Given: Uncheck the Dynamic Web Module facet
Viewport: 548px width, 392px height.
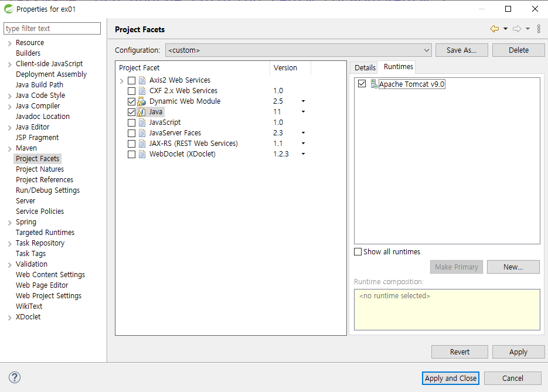Looking at the screenshot, I should click(x=131, y=102).
